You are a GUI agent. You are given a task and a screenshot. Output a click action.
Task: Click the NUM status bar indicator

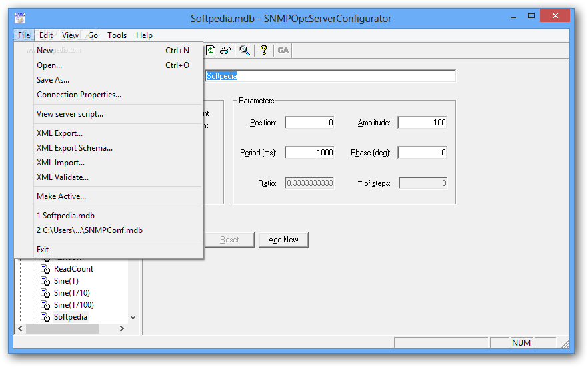pos(521,343)
